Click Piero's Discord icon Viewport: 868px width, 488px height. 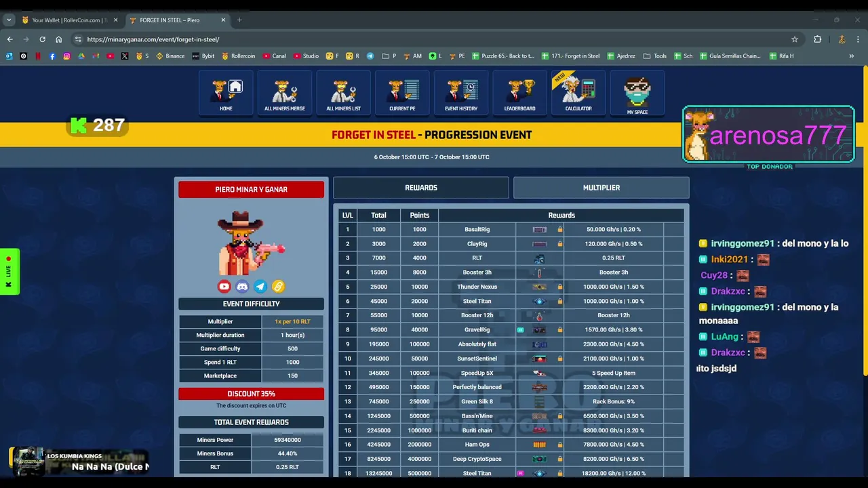point(242,287)
